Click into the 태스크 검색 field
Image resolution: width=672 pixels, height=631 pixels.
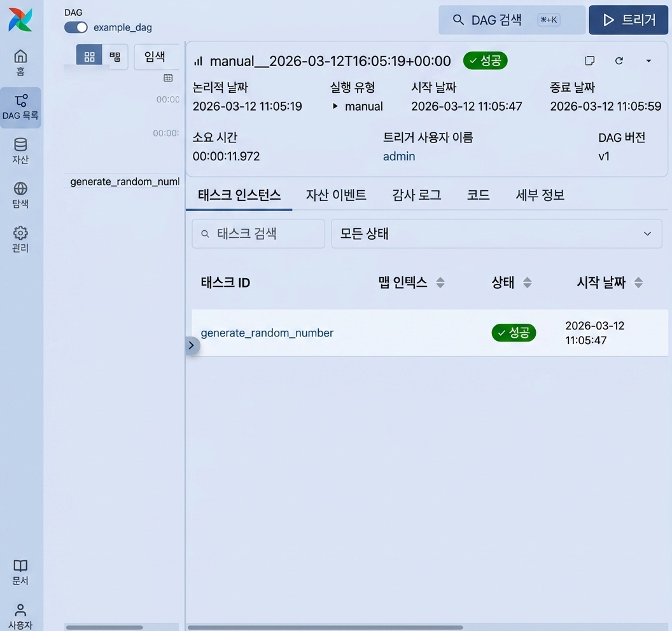(258, 234)
